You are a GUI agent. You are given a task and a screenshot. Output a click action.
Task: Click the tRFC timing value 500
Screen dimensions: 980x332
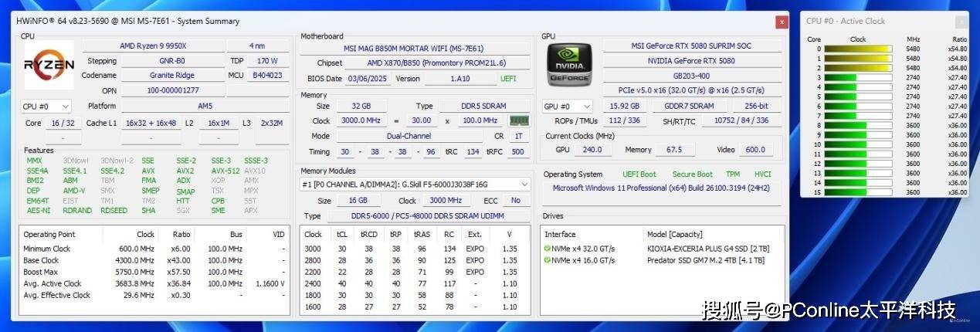click(517, 151)
